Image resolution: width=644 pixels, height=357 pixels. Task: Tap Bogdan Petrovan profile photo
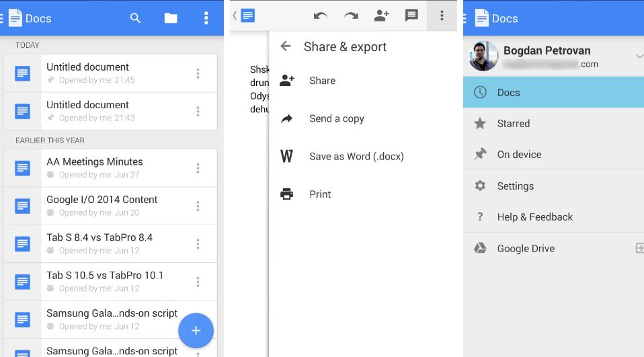coord(483,56)
